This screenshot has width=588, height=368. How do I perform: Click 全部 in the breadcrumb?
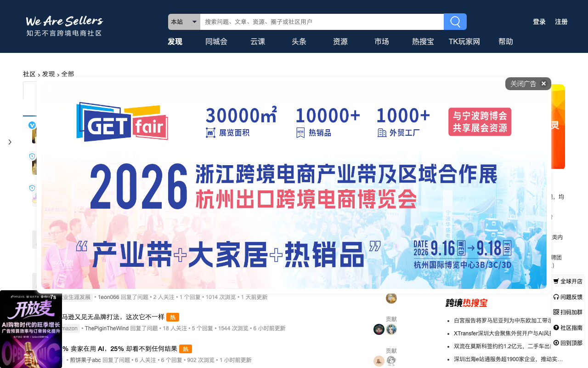click(x=68, y=74)
